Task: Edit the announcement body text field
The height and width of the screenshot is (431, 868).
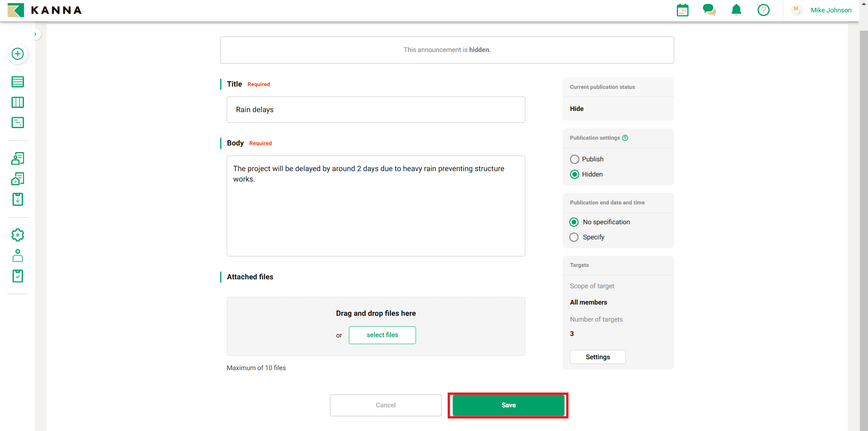Action: 376,206
